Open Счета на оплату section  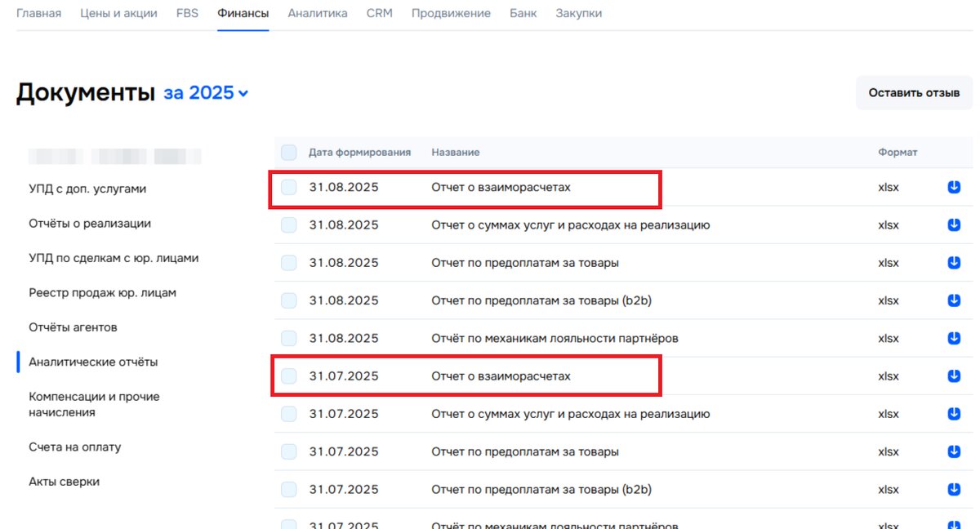(74, 447)
